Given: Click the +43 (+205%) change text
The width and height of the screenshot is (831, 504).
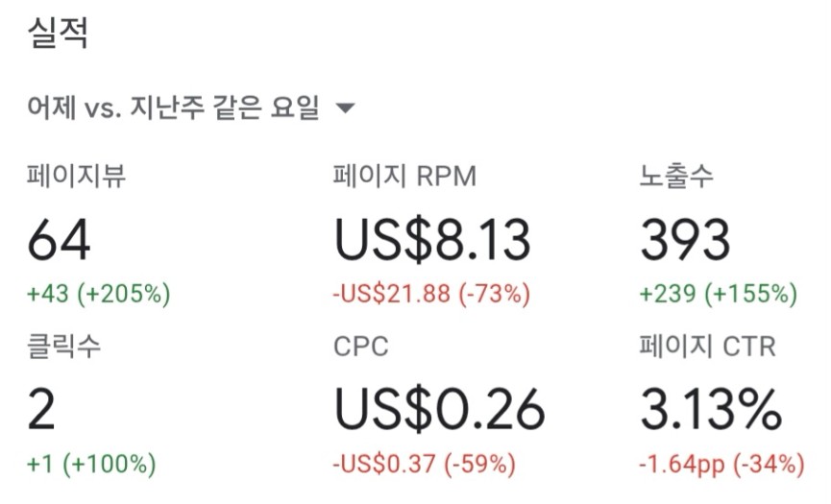Looking at the screenshot, I should coord(99,294).
